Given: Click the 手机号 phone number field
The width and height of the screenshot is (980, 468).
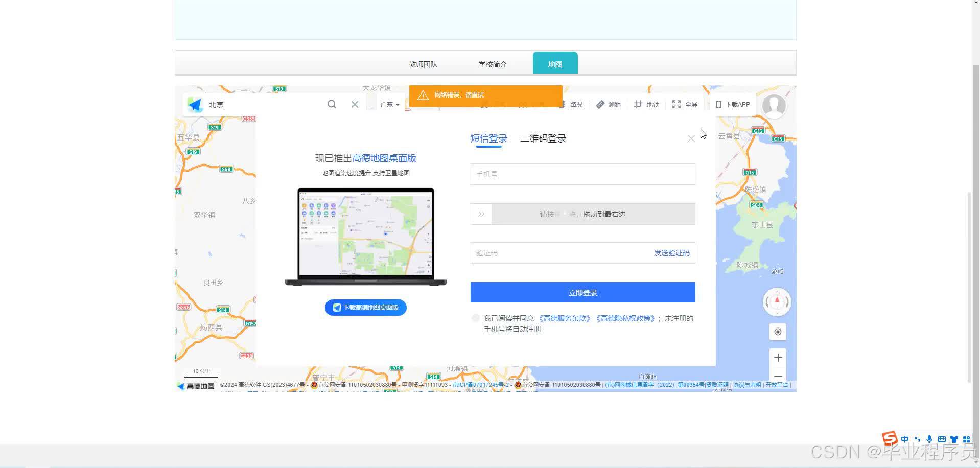Looking at the screenshot, I should click(x=582, y=174).
